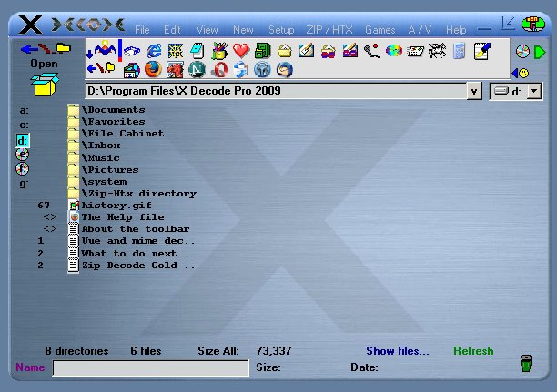Open the d: drive selector dropdown
The width and height of the screenshot is (557, 392).
pyautogui.click(x=533, y=91)
